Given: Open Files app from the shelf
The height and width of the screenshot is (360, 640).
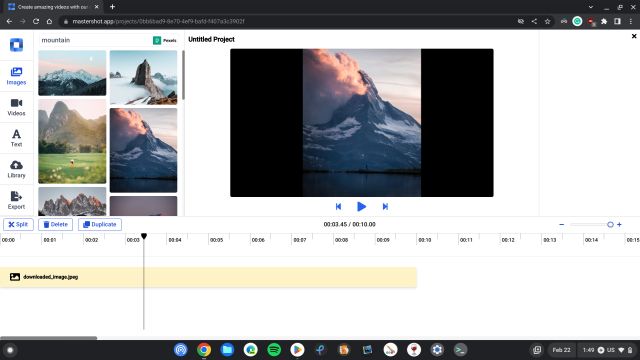Looking at the screenshot, I should (x=227, y=350).
